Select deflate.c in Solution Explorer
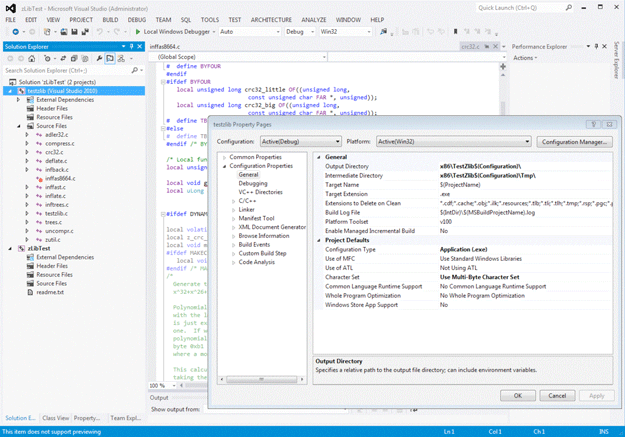625x437 pixels. pyautogui.click(x=55, y=160)
